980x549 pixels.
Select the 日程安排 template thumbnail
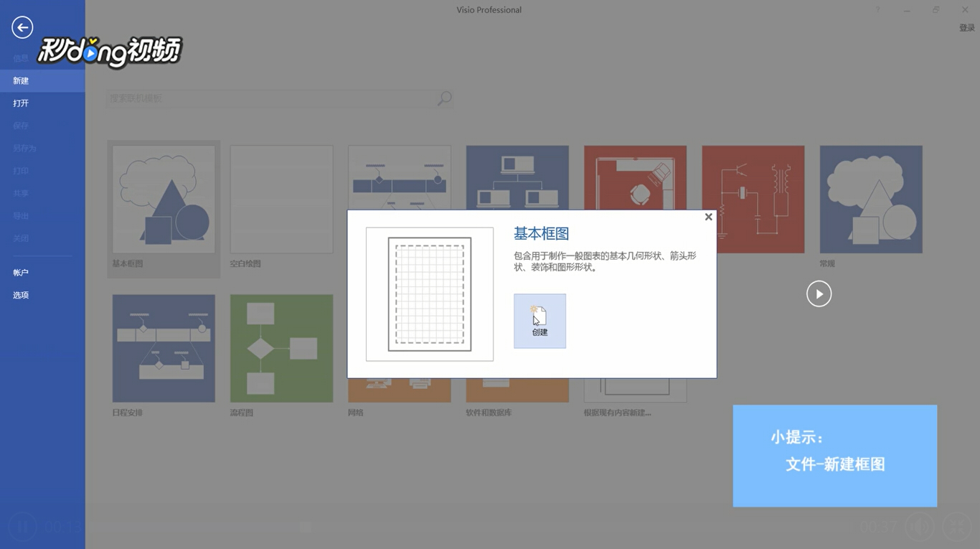tap(164, 348)
